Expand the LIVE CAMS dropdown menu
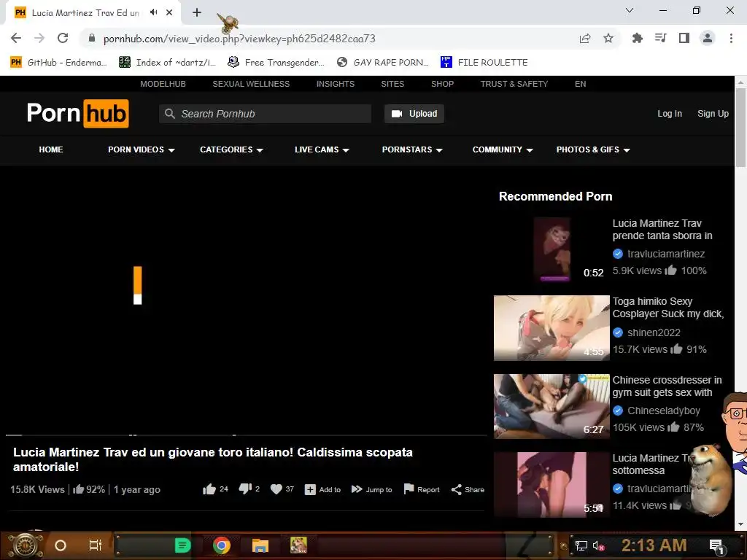The image size is (747, 560). click(322, 149)
